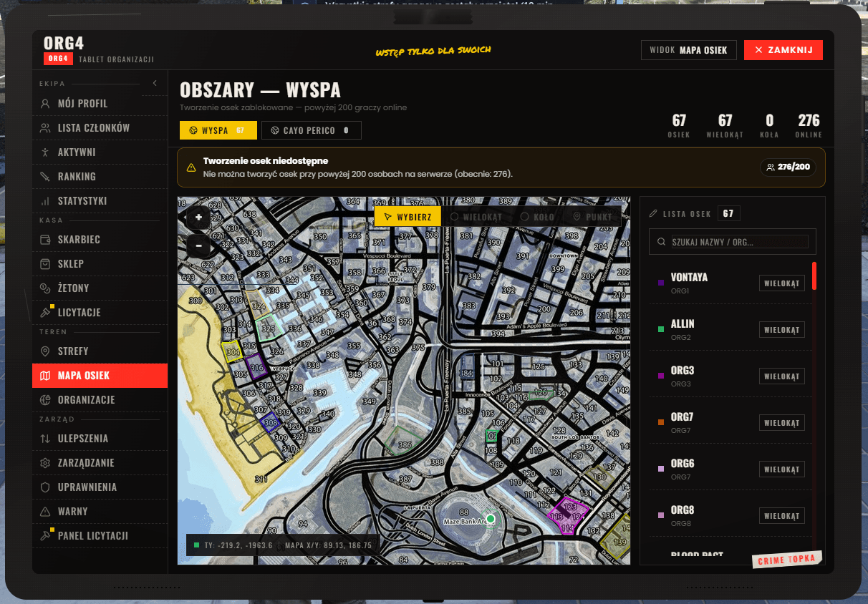868x604 pixels.
Task: Click the 0 Koła stat counter
Action: [770, 125]
